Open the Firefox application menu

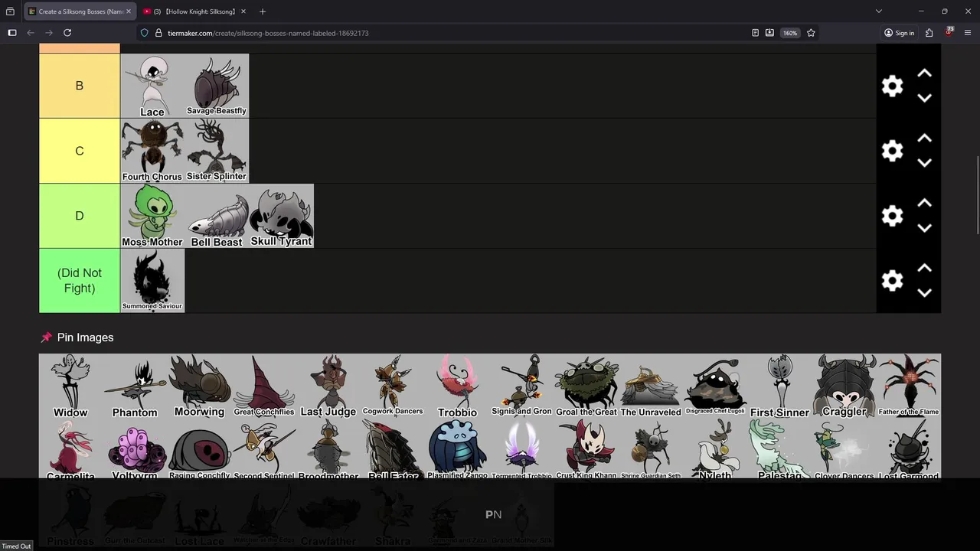click(968, 33)
